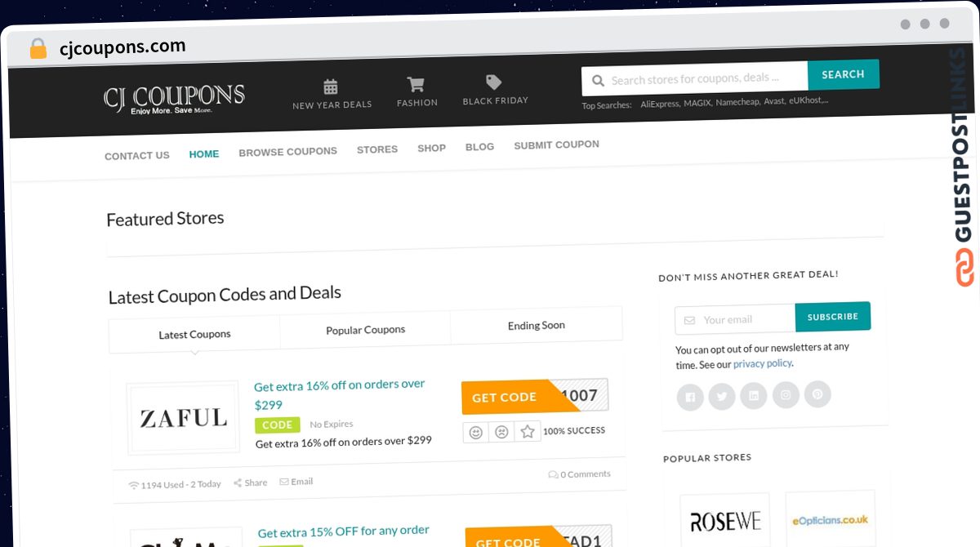This screenshot has width=980, height=547.
Task: Open the Shop menu item
Action: [x=431, y=148]
